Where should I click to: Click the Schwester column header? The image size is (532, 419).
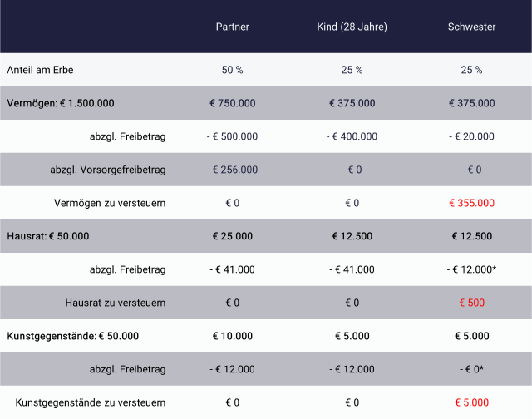(471, 27)
